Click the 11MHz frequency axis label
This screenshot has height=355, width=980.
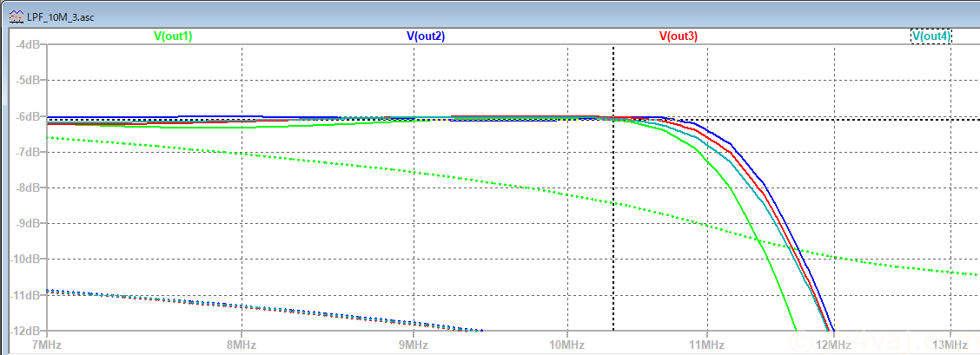pyautogui.click(x=707, y=345)
